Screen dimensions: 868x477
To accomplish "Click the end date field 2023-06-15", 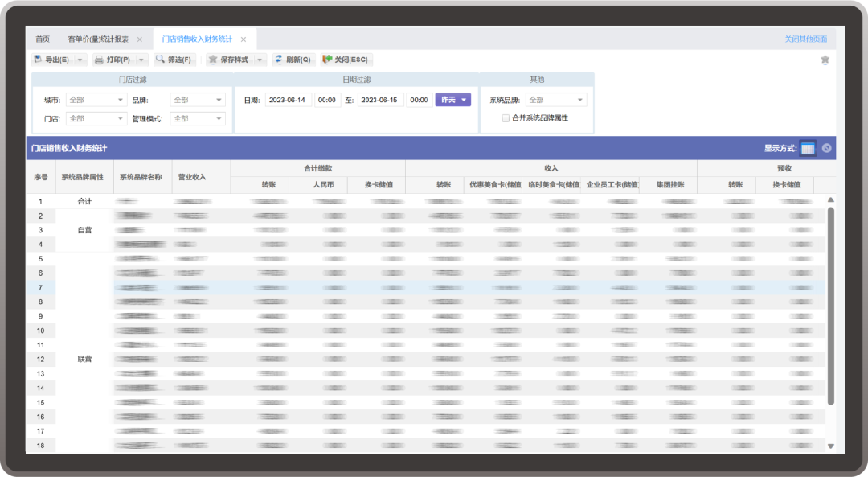I will coord(380,100).
